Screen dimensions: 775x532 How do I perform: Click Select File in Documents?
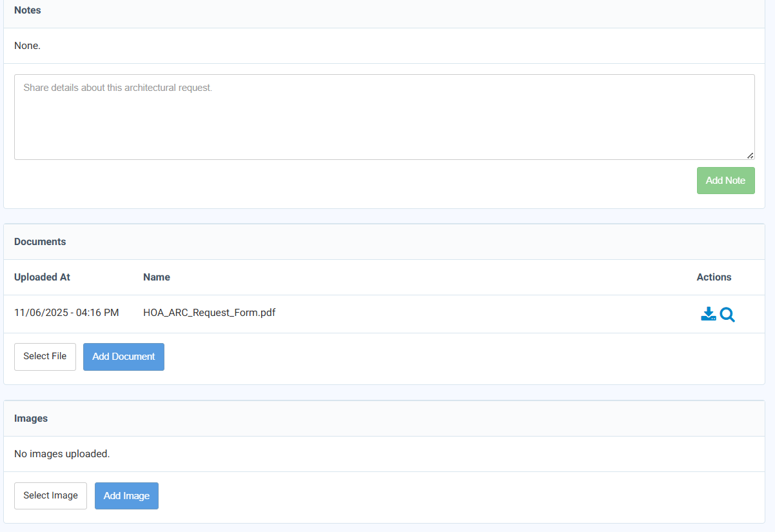(x=45, y=357)
